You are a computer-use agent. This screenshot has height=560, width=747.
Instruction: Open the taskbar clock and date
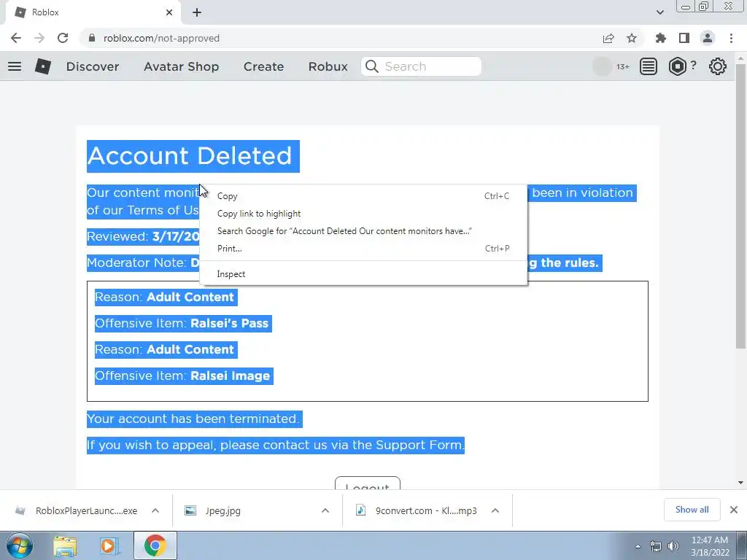point(710,546)
